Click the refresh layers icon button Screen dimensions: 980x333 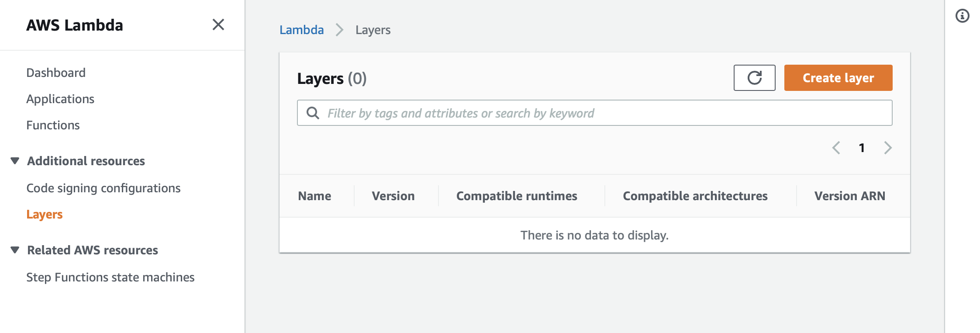click(x=754, y=78)
